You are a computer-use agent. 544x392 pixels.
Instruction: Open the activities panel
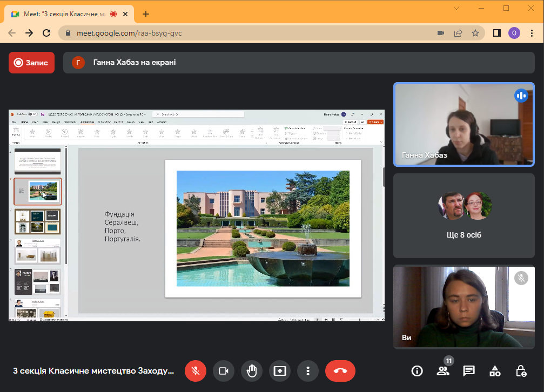point(495,371)
